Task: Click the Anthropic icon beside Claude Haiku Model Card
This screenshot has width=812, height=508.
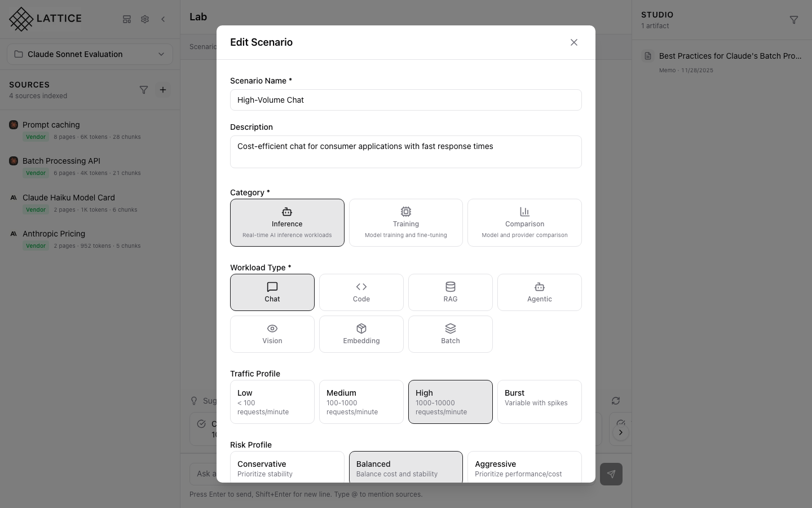Action: 14,198
